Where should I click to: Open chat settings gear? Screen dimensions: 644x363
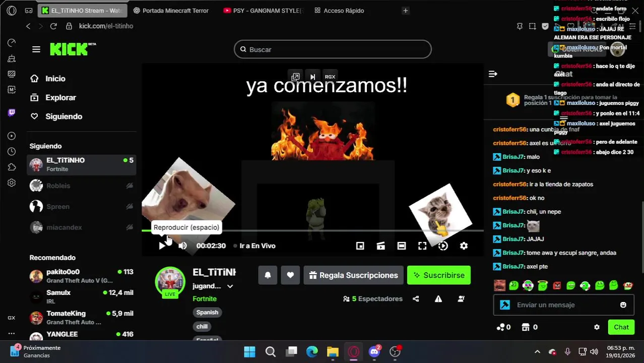coord(597,327)
